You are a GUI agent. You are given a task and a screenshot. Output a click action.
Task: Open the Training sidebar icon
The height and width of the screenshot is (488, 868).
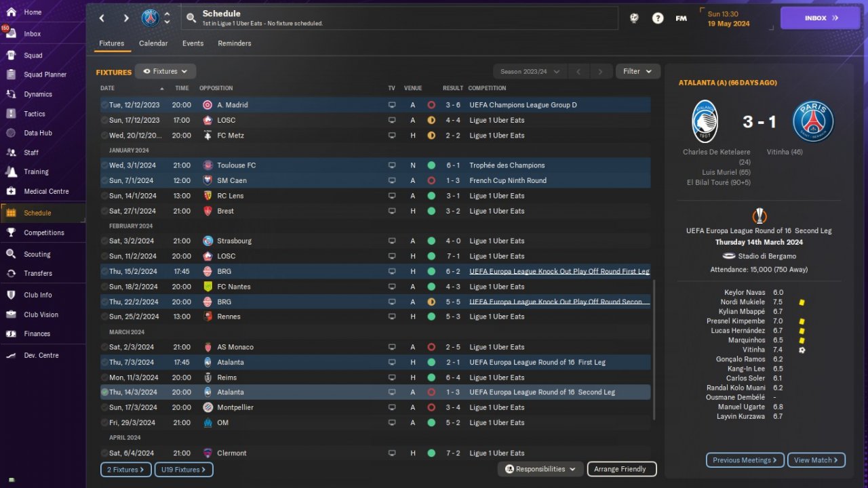point(12,171)
